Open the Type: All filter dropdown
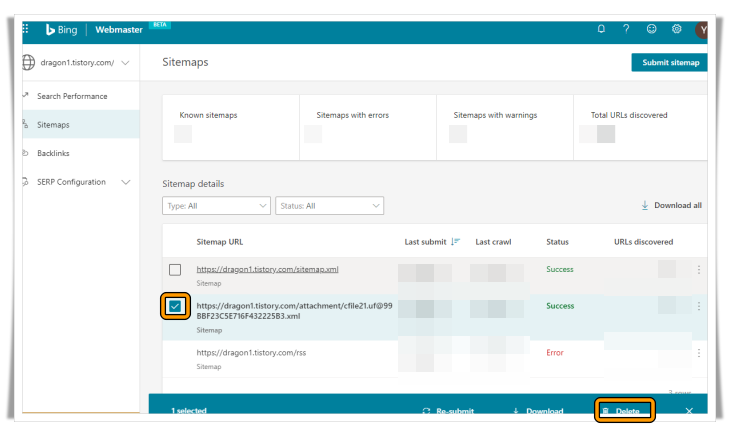The image size is (730, 436). click(216, 206)
